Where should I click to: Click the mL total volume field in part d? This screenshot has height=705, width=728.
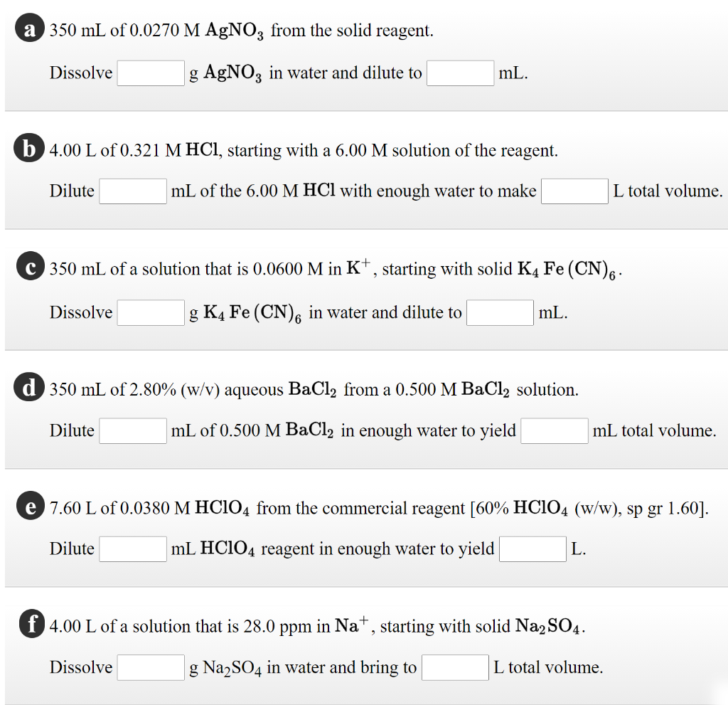point(555,430)
